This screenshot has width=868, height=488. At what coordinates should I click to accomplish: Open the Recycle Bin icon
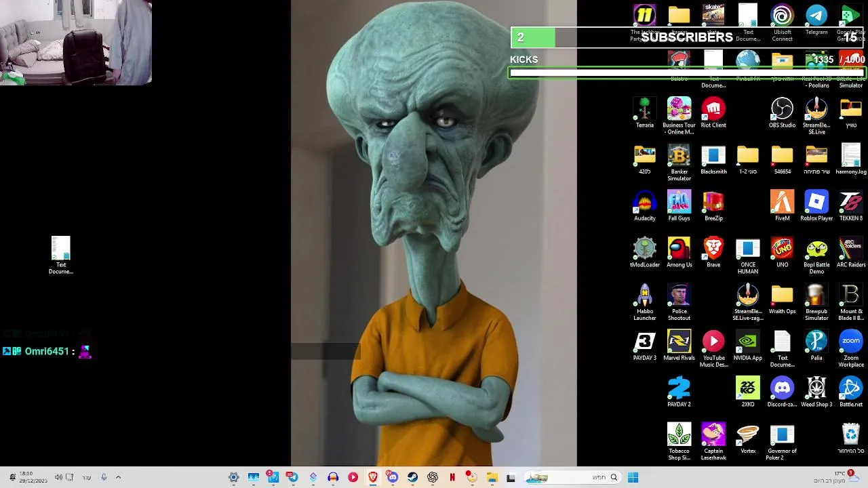tap(850, 439)
